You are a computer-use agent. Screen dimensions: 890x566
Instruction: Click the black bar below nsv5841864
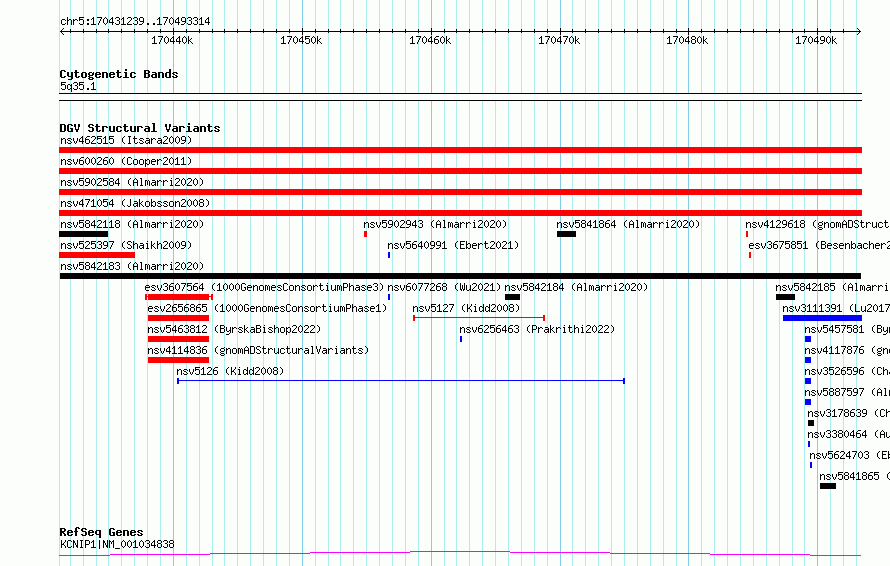566,234
